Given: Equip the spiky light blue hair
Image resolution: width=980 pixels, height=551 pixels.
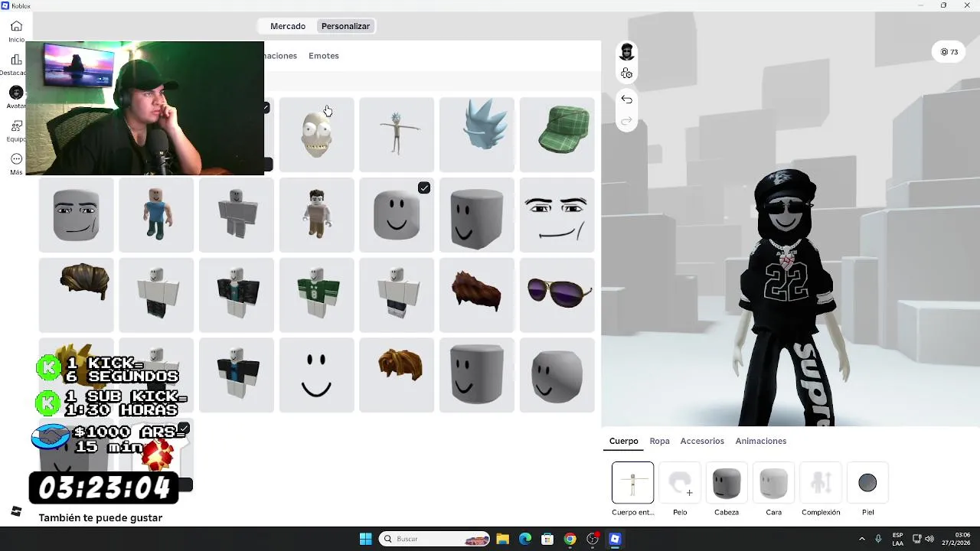Looking at the screenshot, I should point(476,135).
